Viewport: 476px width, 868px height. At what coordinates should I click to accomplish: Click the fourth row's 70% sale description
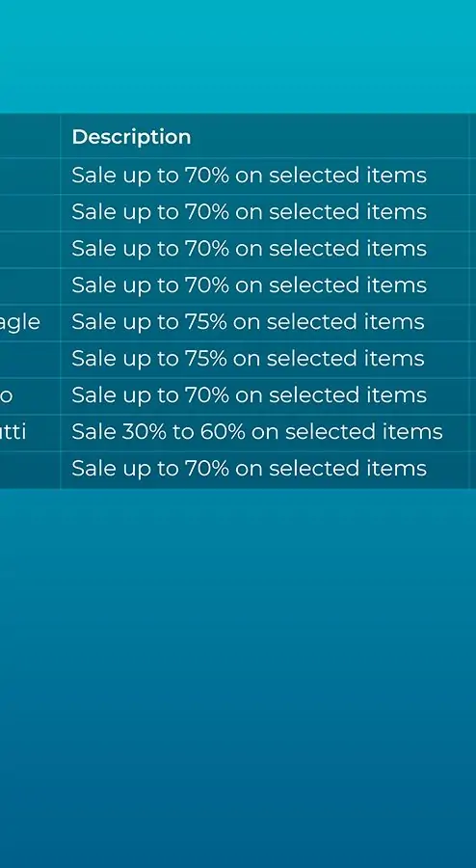[x=249, y=285]
